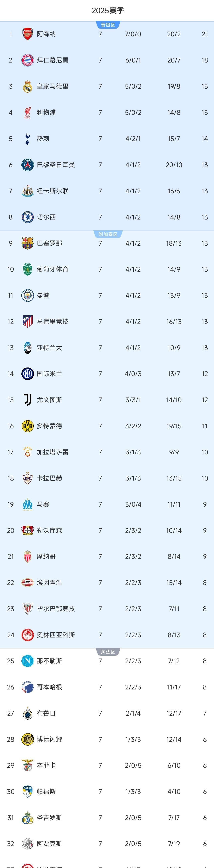Click the Bayern Munich club crest

point(27,60)
